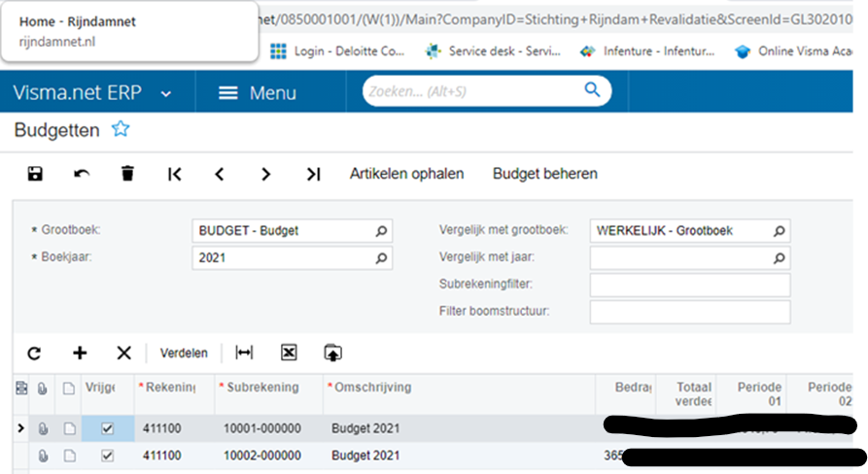Screen dimensions: 868x474
Task: Expand the row indicator arrow on the first row
Action: coord(21,428)
